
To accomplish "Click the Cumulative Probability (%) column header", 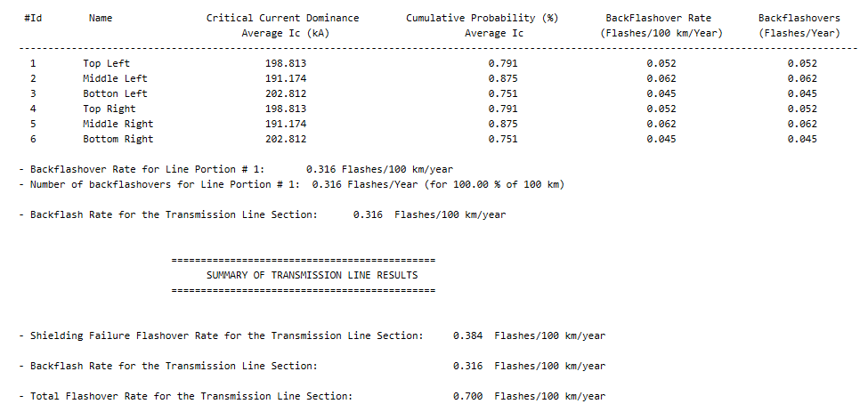I will pyautogui.click(x=483, y=19).
